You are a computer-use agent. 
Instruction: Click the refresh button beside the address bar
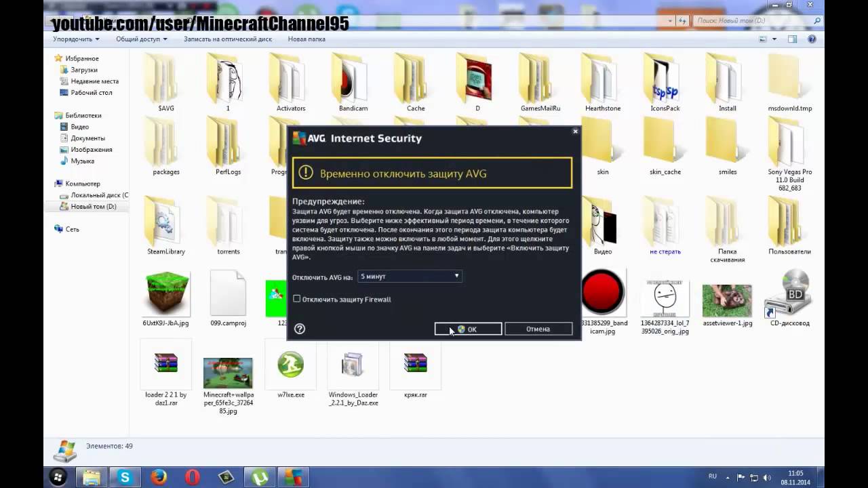(682, 21)
